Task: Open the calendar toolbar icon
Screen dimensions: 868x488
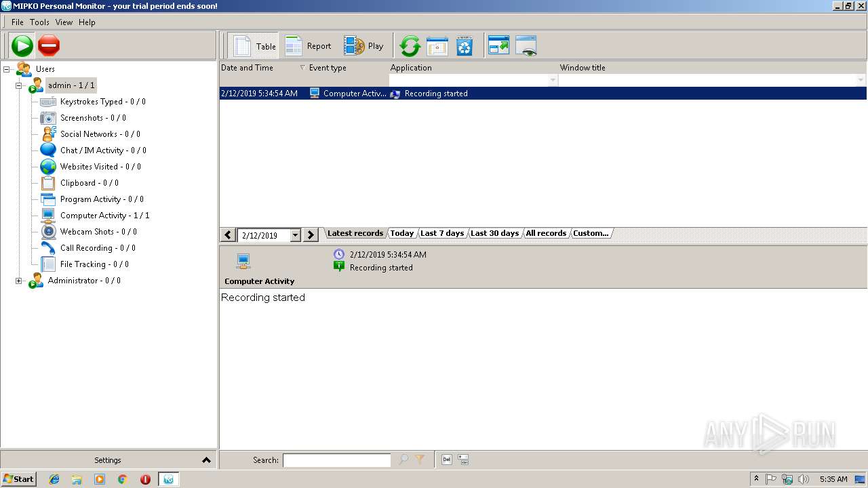Action: click(x=437, y=46)
